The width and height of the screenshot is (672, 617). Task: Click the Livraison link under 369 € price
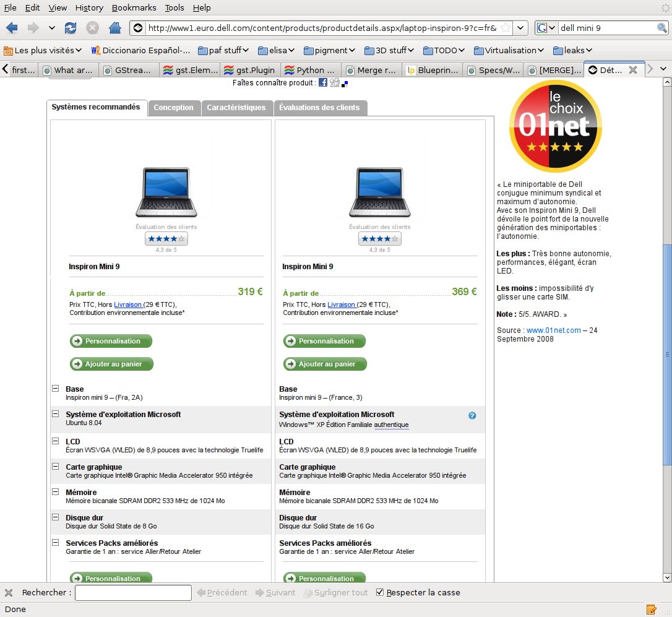[341, 304]
